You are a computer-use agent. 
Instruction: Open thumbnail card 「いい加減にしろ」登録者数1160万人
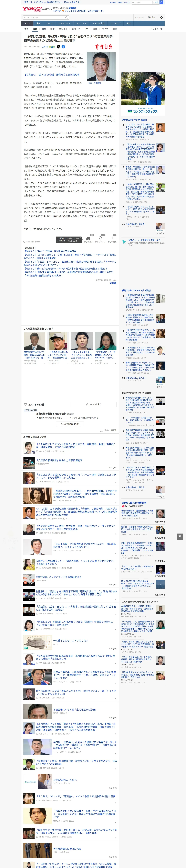106,348
